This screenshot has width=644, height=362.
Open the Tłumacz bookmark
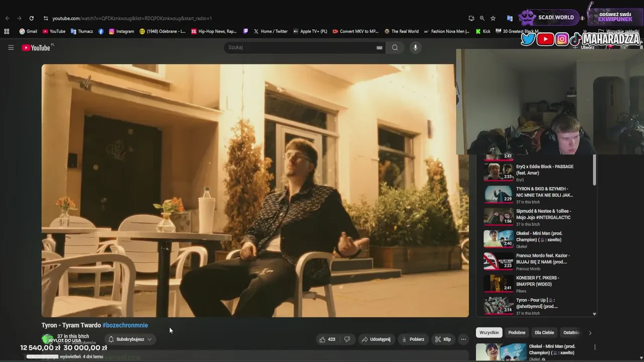point(82,31)
